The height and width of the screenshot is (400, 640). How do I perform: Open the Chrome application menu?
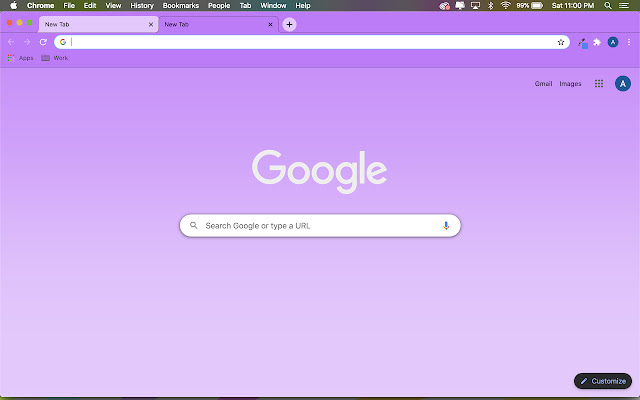(40, 6)
